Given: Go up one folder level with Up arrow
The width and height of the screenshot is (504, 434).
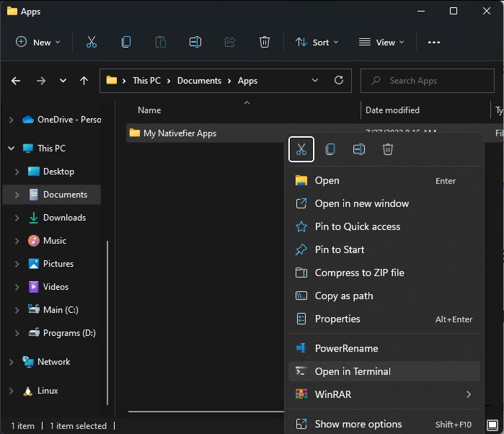Looking at the screenshot, I should coord(84,81).
